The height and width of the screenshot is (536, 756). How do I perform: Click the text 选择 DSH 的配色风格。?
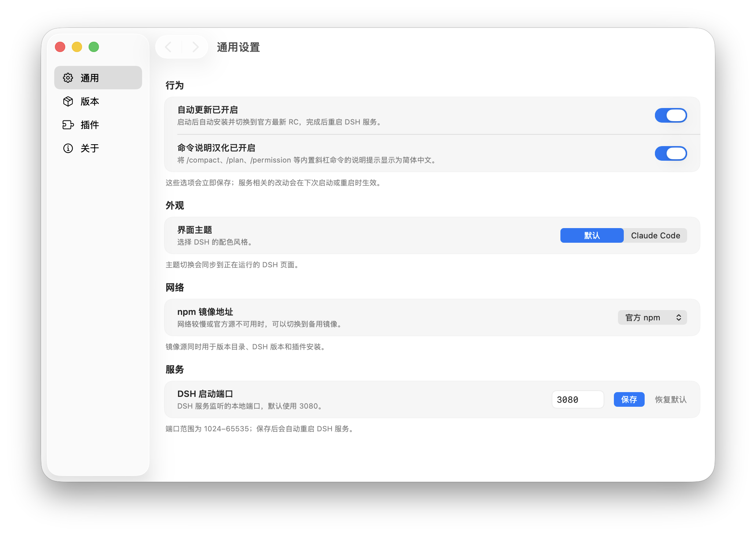point(216,242)
